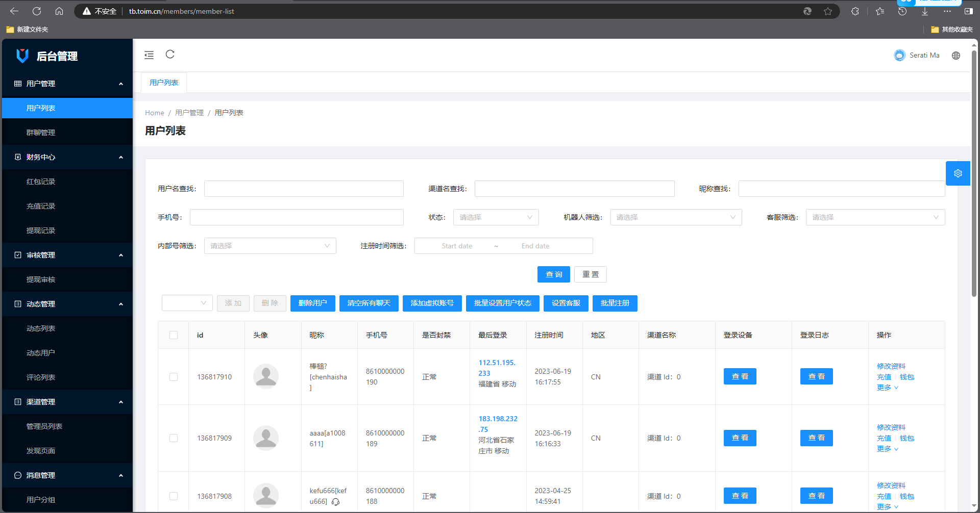980x513 pixels.
Task: Open the 新建文件夹 bookmarks folder
Action: 27,30
